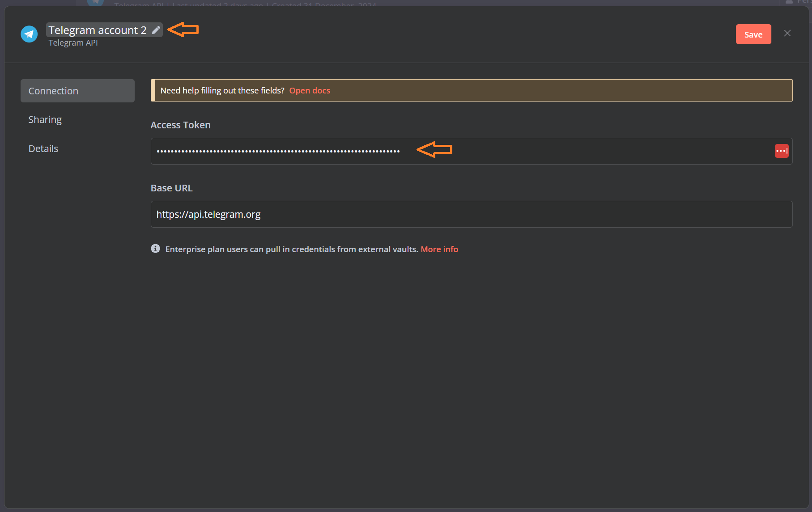
Task: Open the Connection tab
Action: point(77,91)
